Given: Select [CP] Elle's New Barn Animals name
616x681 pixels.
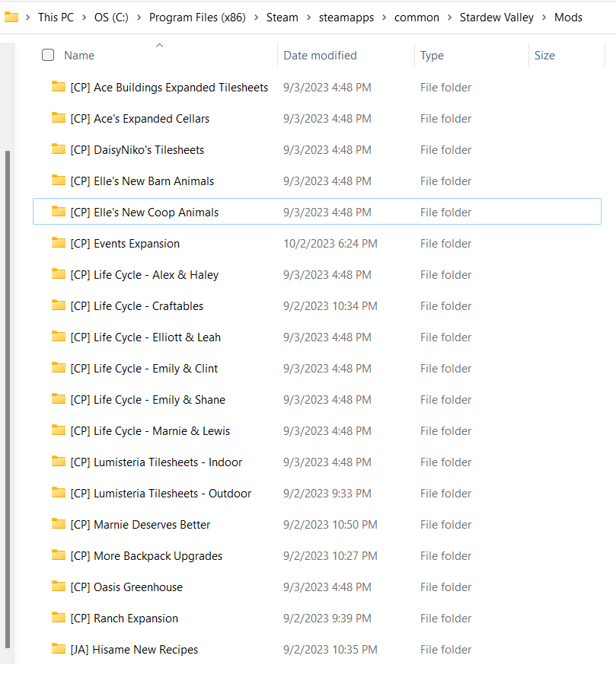Looking at the screenshot, I should 142,181.
